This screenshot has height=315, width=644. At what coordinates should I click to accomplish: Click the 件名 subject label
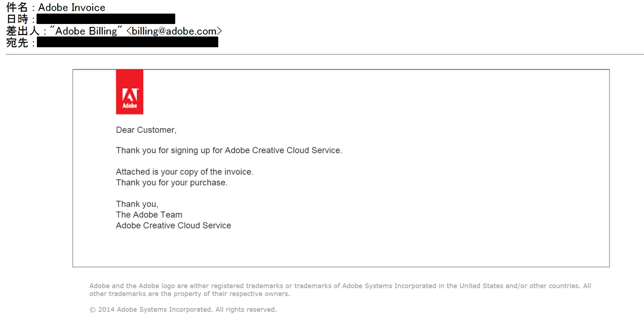point(17,8)
